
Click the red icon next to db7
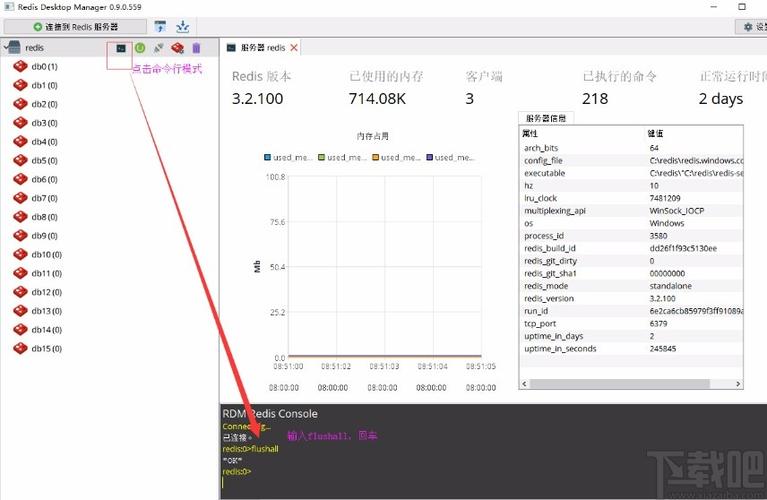(x=20, y=198)
